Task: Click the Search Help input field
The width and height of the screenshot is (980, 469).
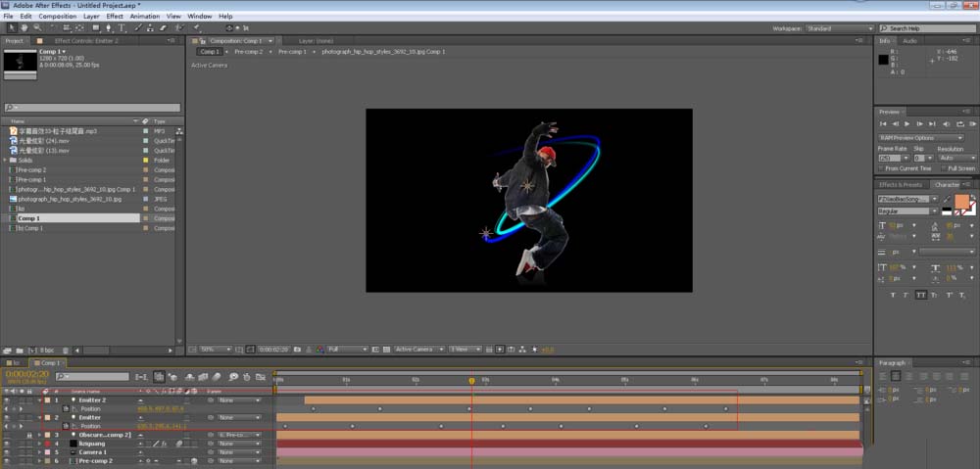Action: (928, 28)
